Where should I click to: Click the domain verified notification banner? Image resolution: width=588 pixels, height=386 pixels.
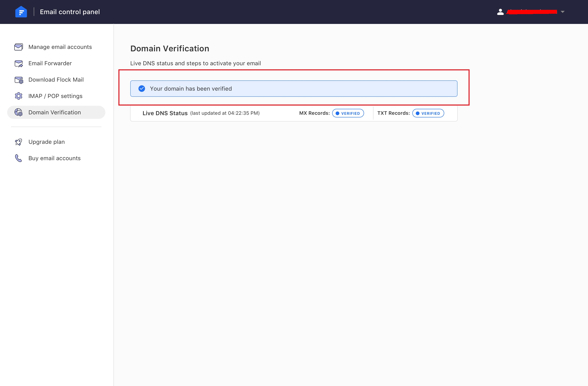(x=293, y=88)
